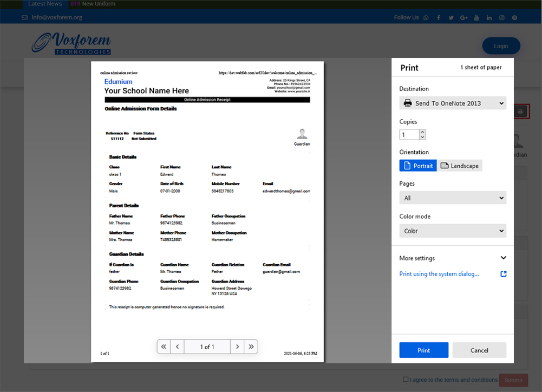542x392 pixels.
Task: Click the Facebook icon in Follow Us
Action: (x=439, y=18)
